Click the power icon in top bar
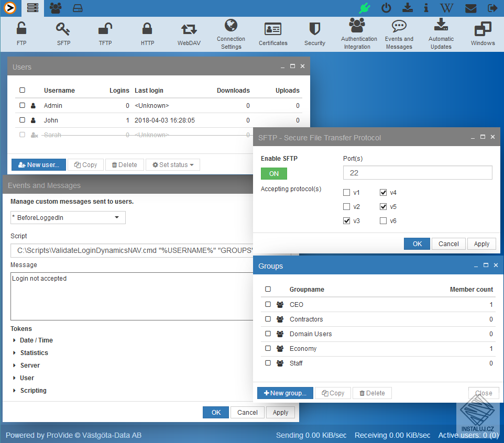 tap(386, 8)
